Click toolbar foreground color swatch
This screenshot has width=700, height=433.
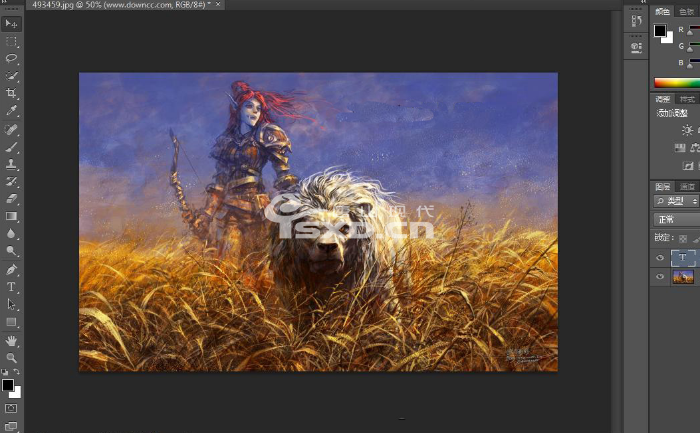pyautogui.click(x=7, y=385)
